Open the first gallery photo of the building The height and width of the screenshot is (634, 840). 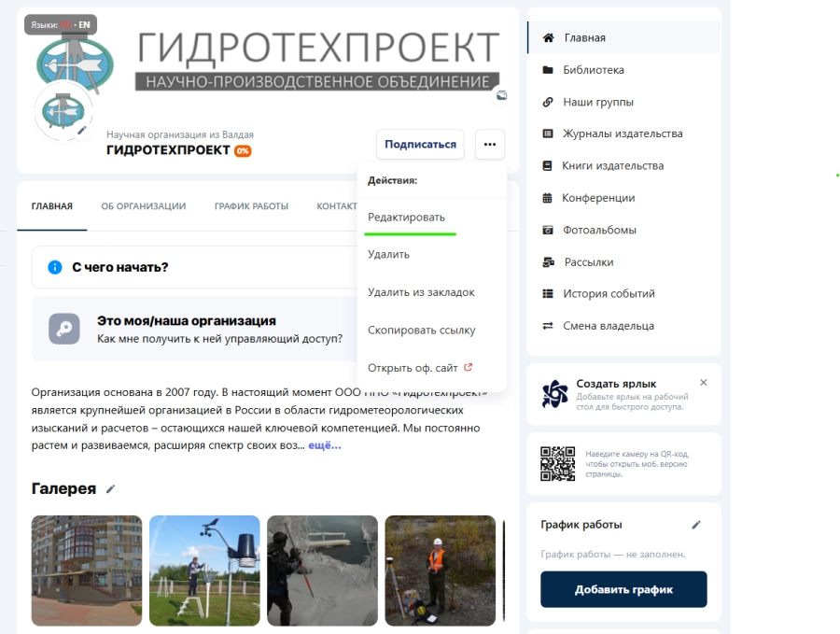click(87, 571)
